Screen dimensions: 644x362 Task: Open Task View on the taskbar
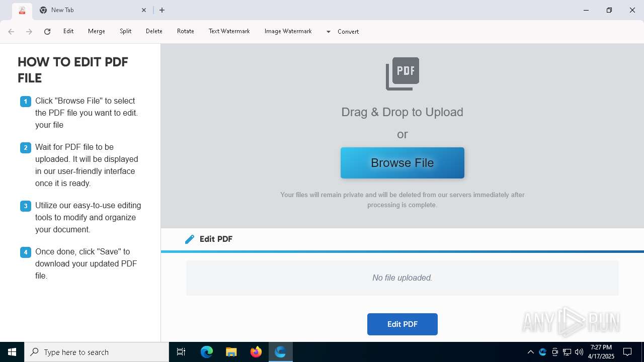181,352
